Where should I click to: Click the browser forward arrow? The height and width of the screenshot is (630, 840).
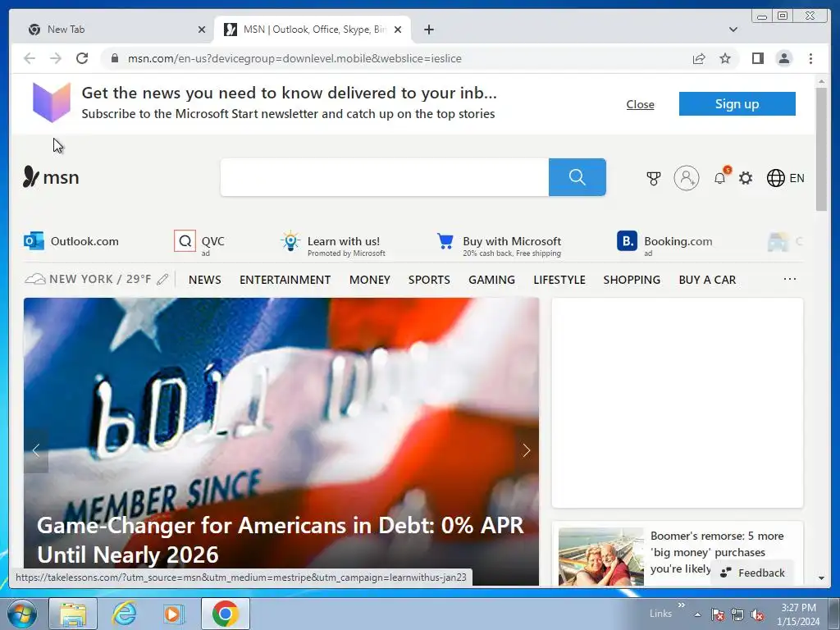(x=56, y=58)
